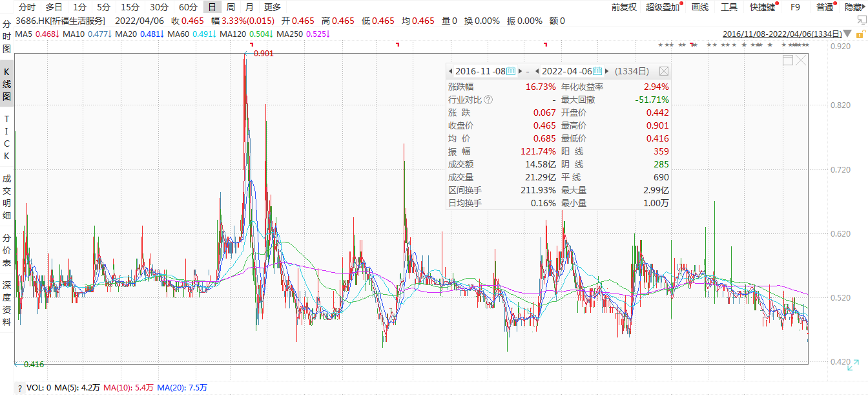Click the 0.416 low price marker
The height and width of the screenshot is (395, 868).
tap(34, 365)
